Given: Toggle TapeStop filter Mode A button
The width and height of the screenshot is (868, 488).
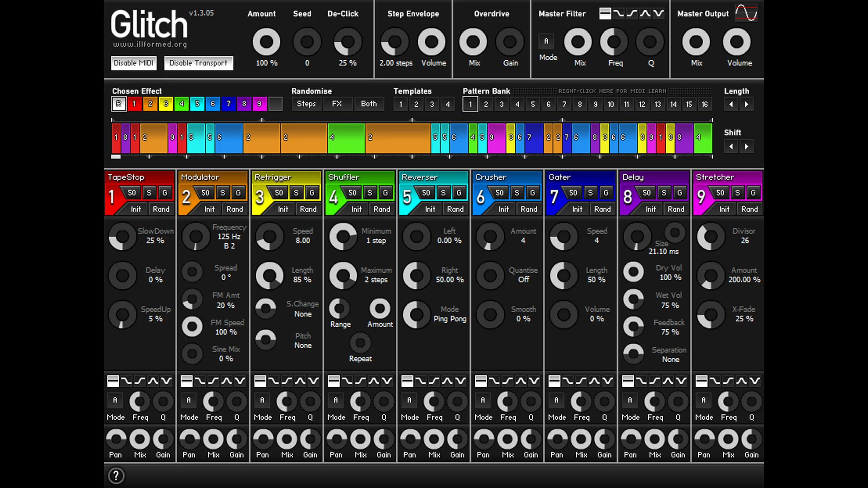Looking at the screenshot, I should point(115,400).
